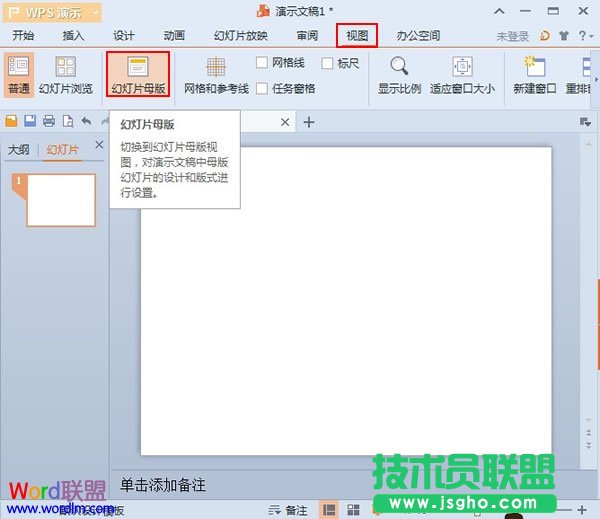Viewport: 600px width, 519px height.
Task: Select slide 1 thumbnail
Action: pyautogui.click(x=61, y=200)
